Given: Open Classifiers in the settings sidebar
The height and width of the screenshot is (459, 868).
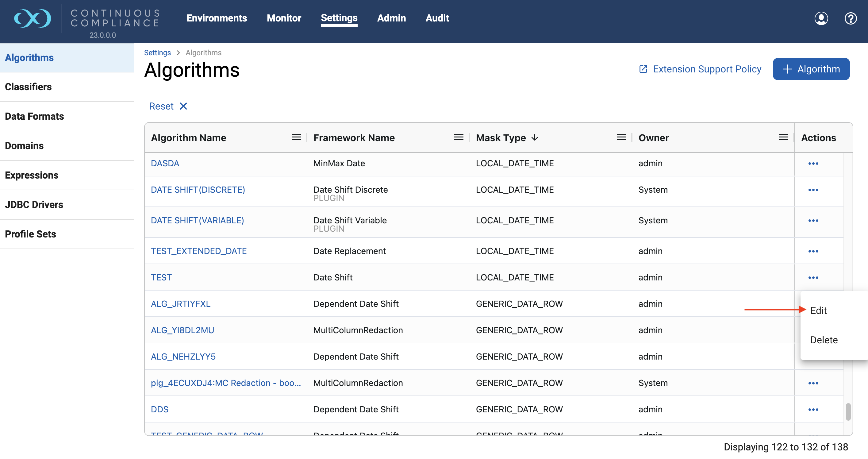Looking at the screenshot, I should 28,87.
